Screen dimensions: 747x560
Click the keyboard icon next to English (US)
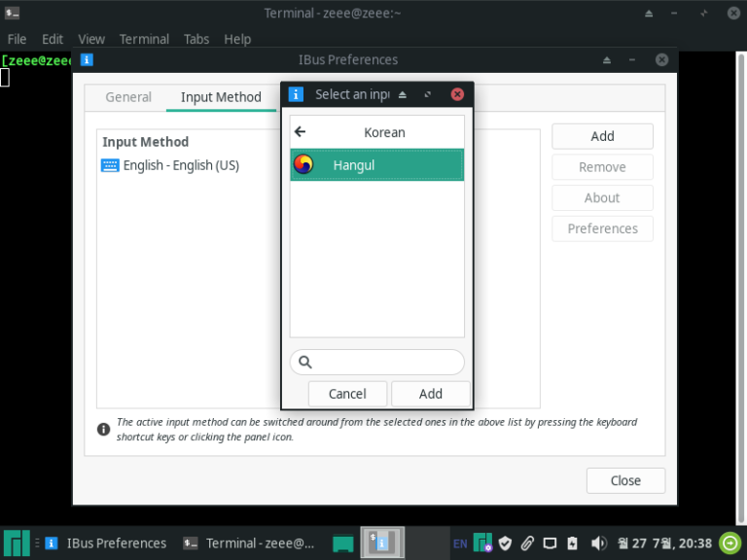coord(110,165)
